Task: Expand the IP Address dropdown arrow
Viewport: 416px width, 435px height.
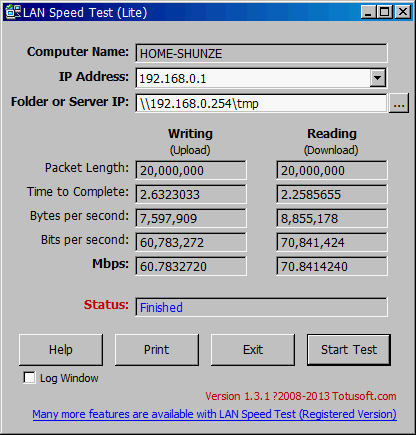Action: 378,78
